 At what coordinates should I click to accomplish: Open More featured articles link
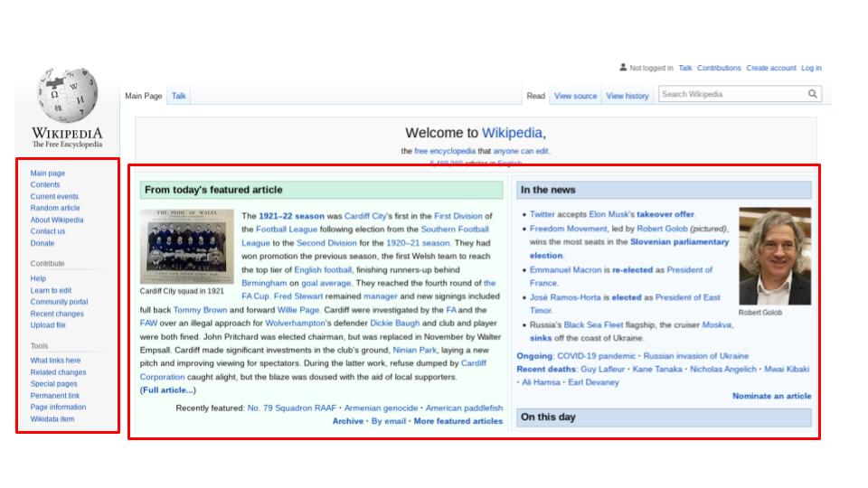point(458,421)
